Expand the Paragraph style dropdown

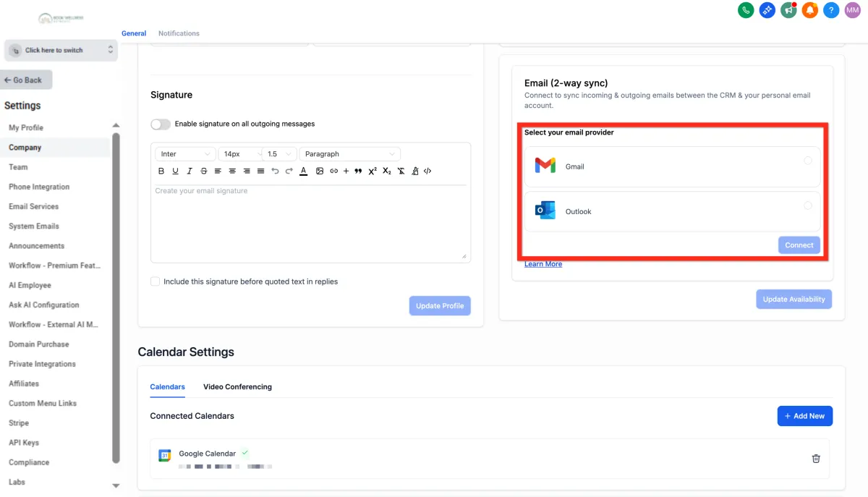point(350,154)
